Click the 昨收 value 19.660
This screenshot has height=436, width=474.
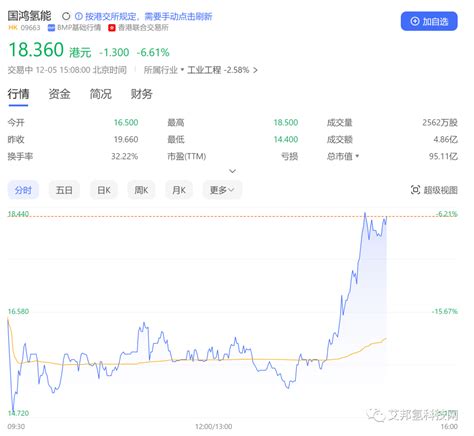click(x=126, y=139)
